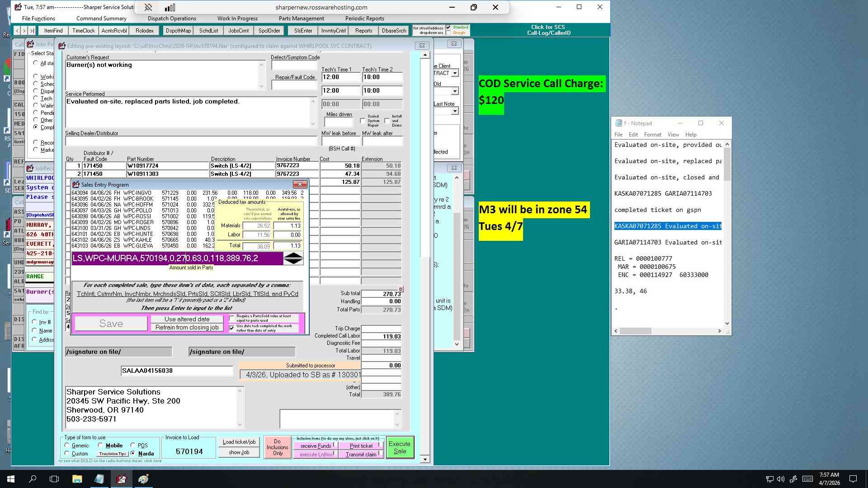Click the up-down arrow icon in Sales Entry
Screen dimensions: 868x488
tap(293, 258)
